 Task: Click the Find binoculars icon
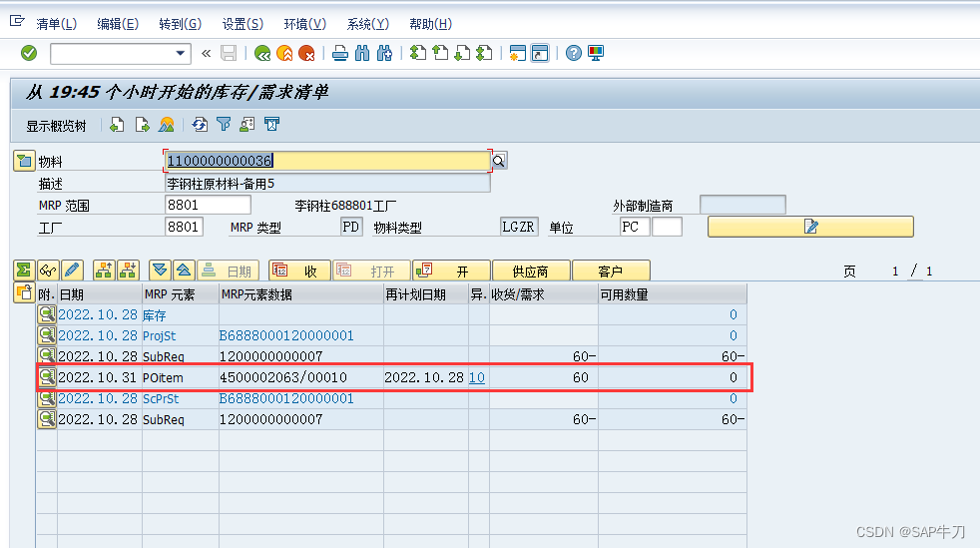pos(362,53)
